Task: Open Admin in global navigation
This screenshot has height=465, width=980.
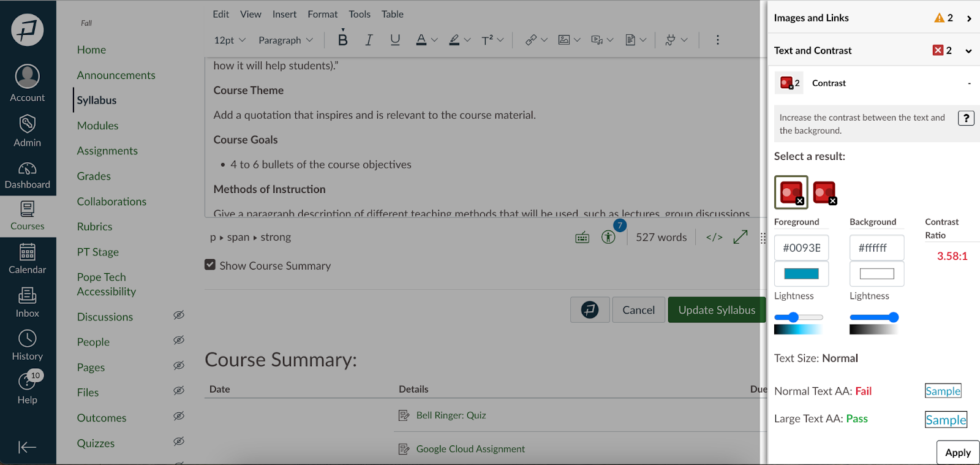Action: tap(28, 131)
